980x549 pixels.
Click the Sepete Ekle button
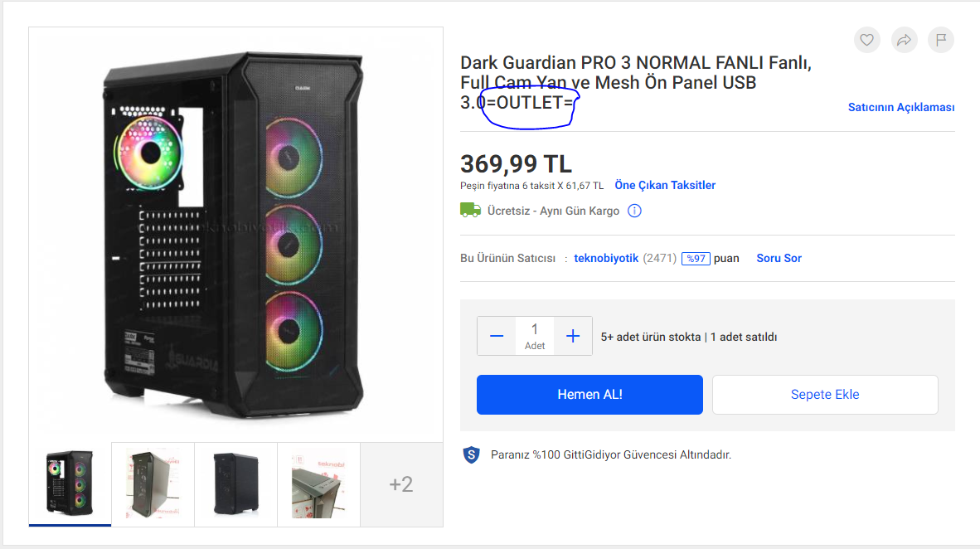click(825, 394)
